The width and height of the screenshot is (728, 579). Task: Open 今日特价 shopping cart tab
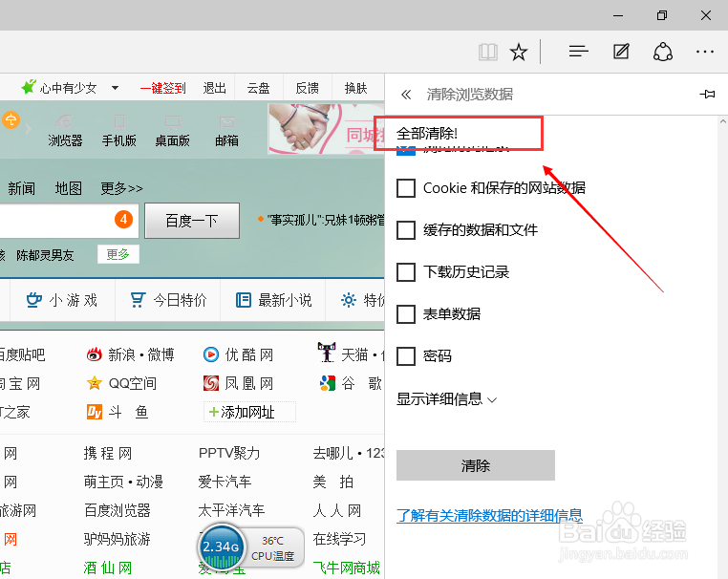[168, 300]
